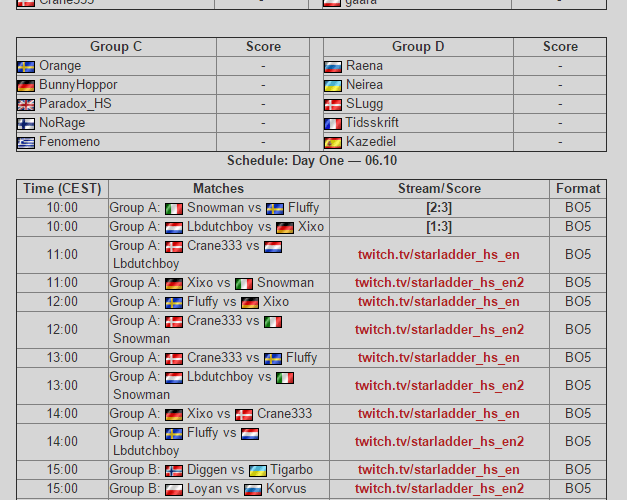Image resolution: width=627 pixels, height=500 pixels.
Task: Open stream link for Loyan vs Korvus match
Action: (439, 489)
